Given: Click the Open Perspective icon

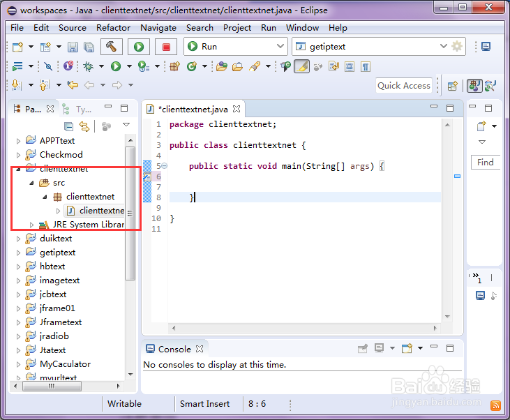Looking at the screenshot, I should [452, 86].
